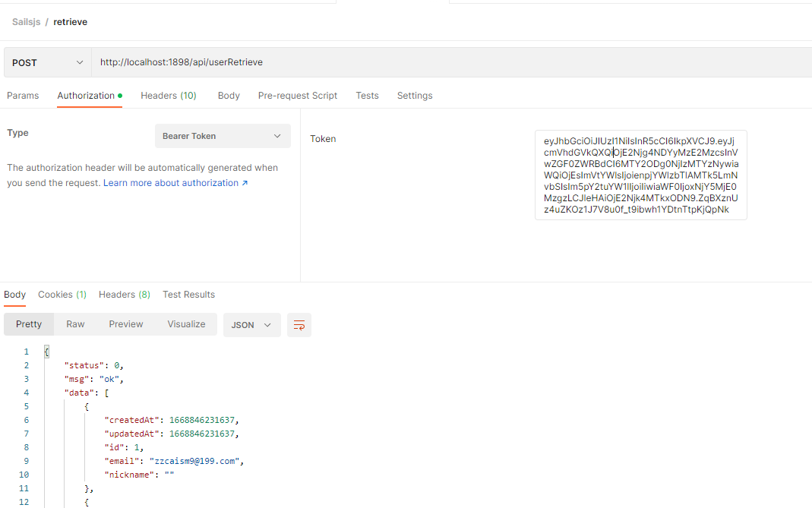Open the Settings tab

click(415, 96)
